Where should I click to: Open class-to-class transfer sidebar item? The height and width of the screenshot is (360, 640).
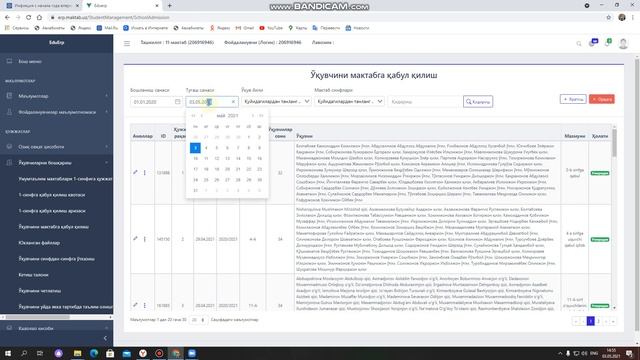coord(56,259)
